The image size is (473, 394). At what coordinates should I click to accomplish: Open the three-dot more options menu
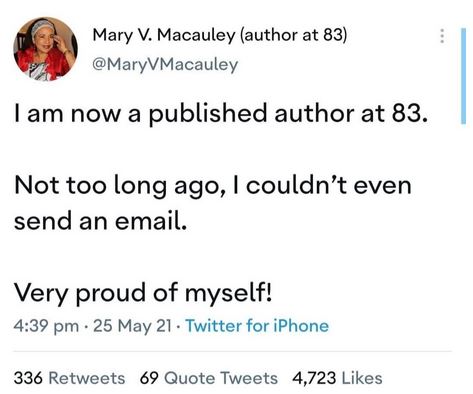[x=442, y=36]
